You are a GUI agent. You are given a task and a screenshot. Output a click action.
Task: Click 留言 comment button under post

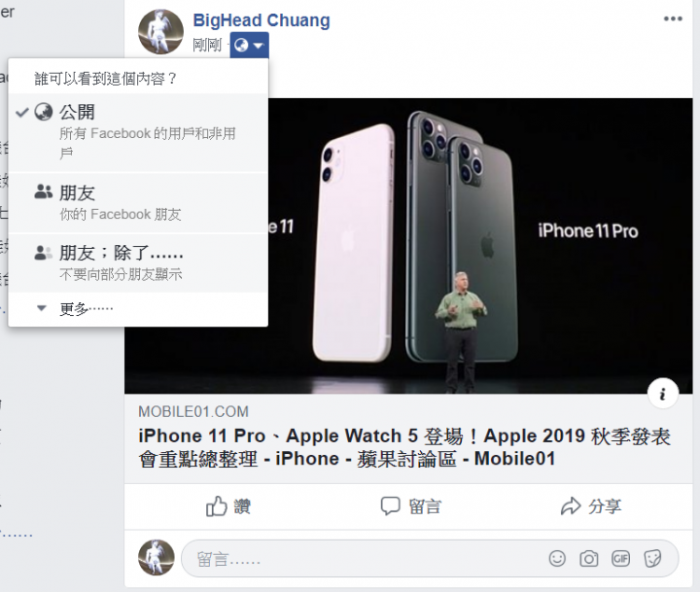tap(410, 506)
